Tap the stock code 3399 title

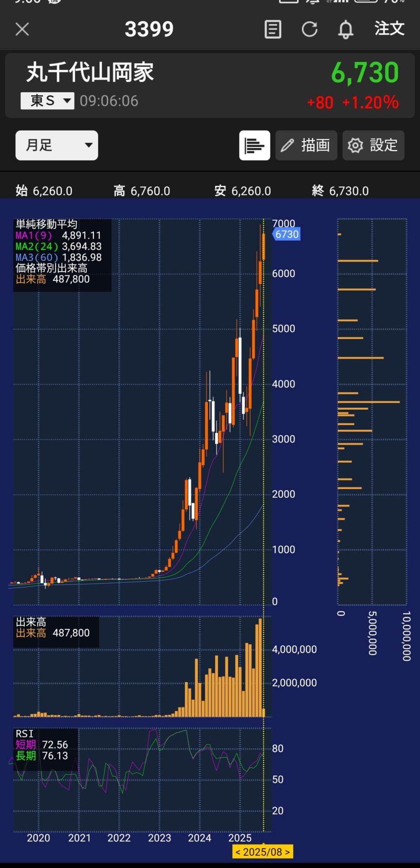pyautogui.click(x=149, y=29)
